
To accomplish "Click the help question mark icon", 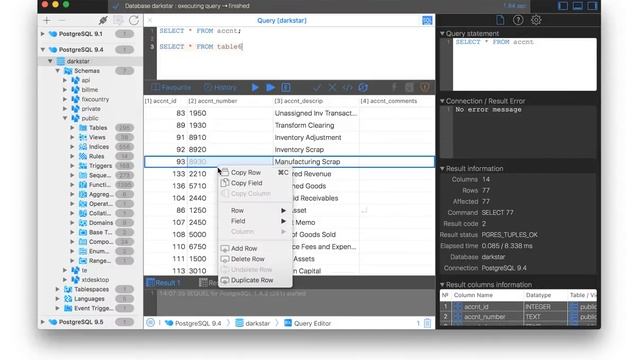I will 518,20.
